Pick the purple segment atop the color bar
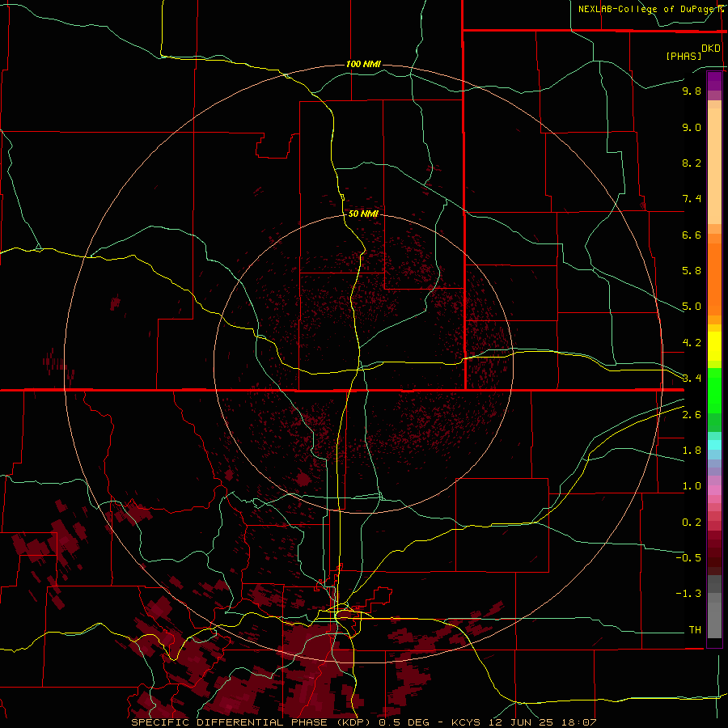 (x=714, y=81)
